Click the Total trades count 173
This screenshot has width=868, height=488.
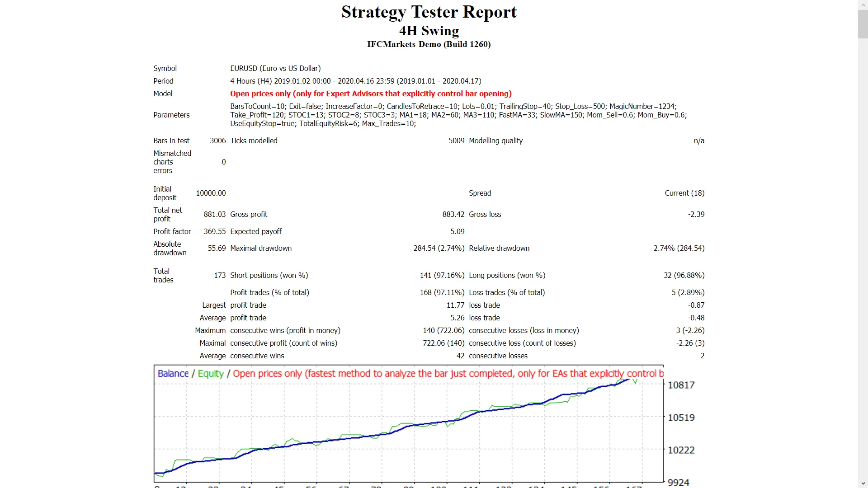pos(220,275)
